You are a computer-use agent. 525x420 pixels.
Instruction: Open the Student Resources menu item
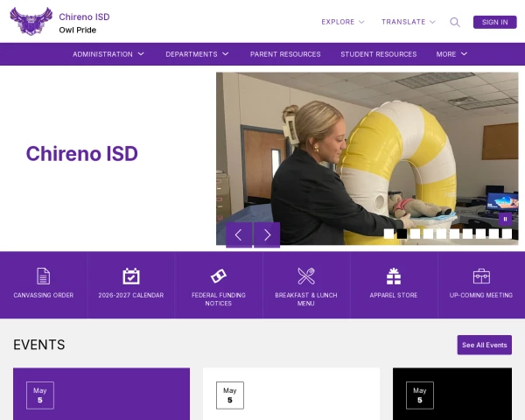point(378,54)
